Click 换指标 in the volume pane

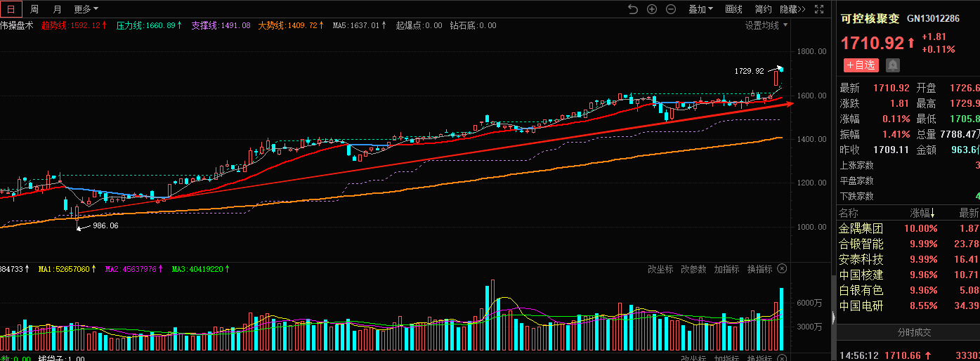click(759, 269)
